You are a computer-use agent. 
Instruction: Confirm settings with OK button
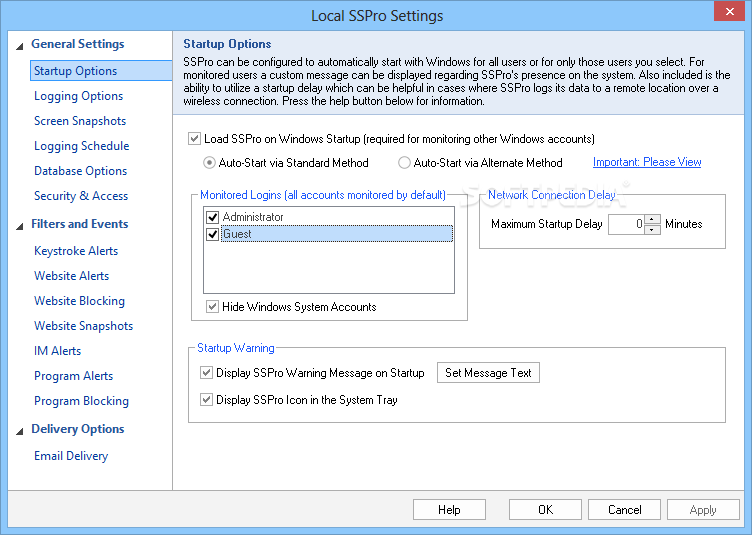tap(545, 509)
